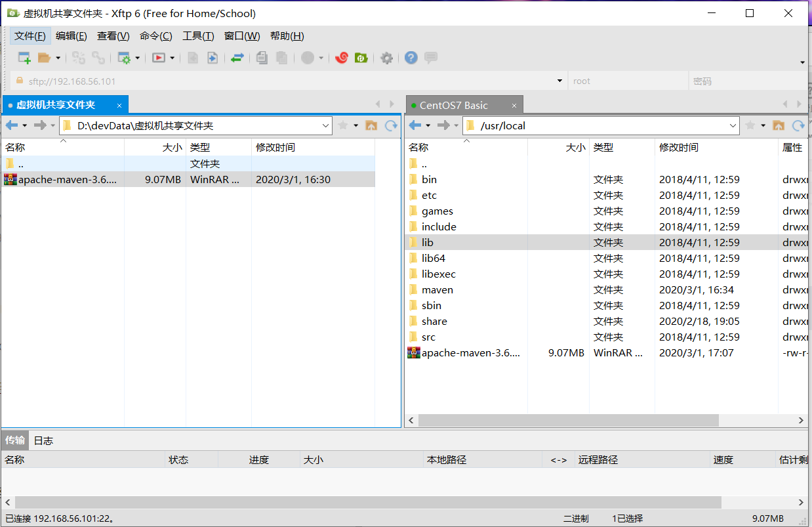Viewport: 812px width, 527px height.
Task: Select the remote lib64 folder
Action: pos(607,258)
